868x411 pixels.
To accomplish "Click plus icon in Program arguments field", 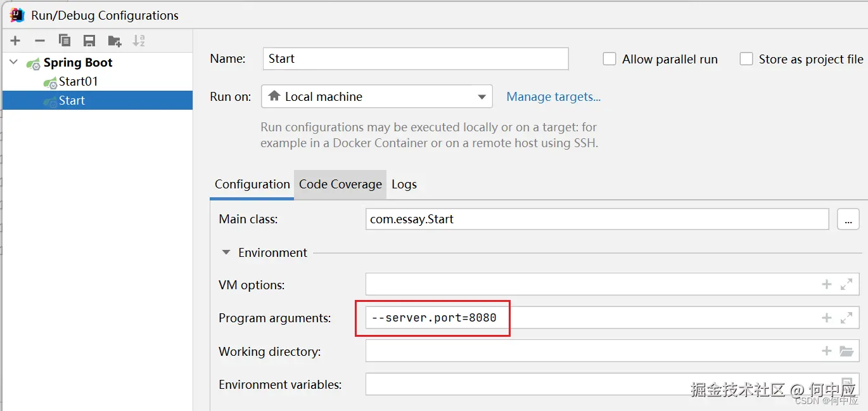I will (x=826, y=318).
